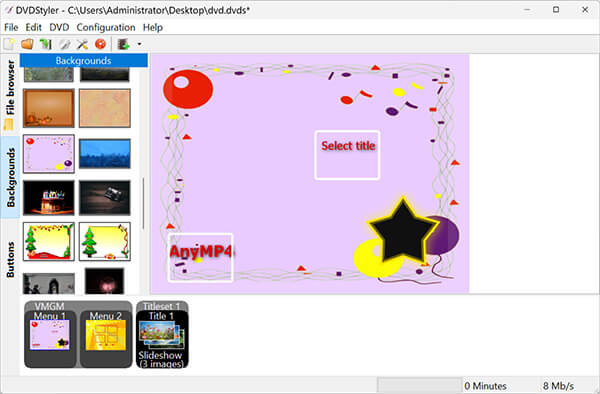Select the right Christmas tree background

pyautogui.click(x=105, y=242)
